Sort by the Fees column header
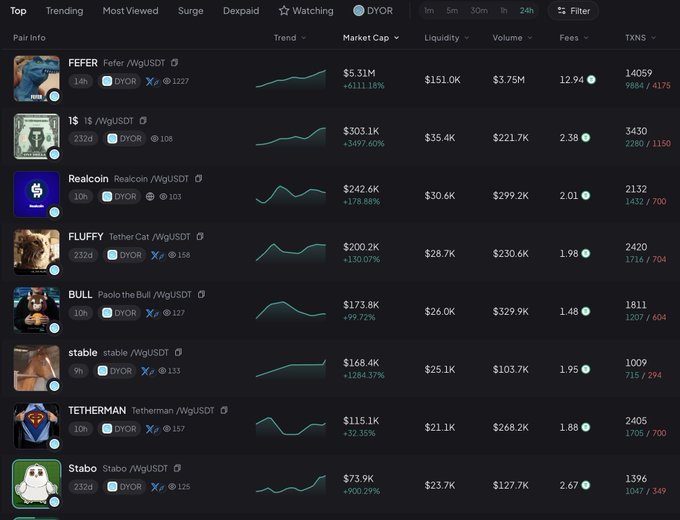680x520 pixels. coord(574,38)
